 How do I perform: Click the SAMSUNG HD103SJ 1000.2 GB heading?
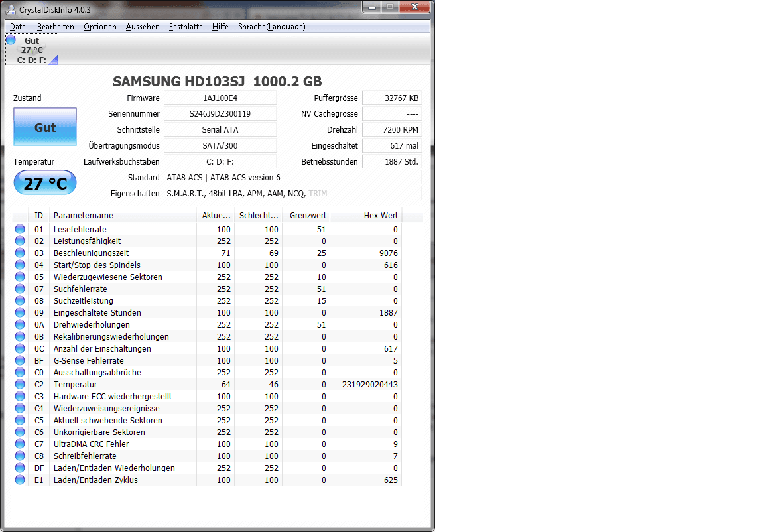218,82
